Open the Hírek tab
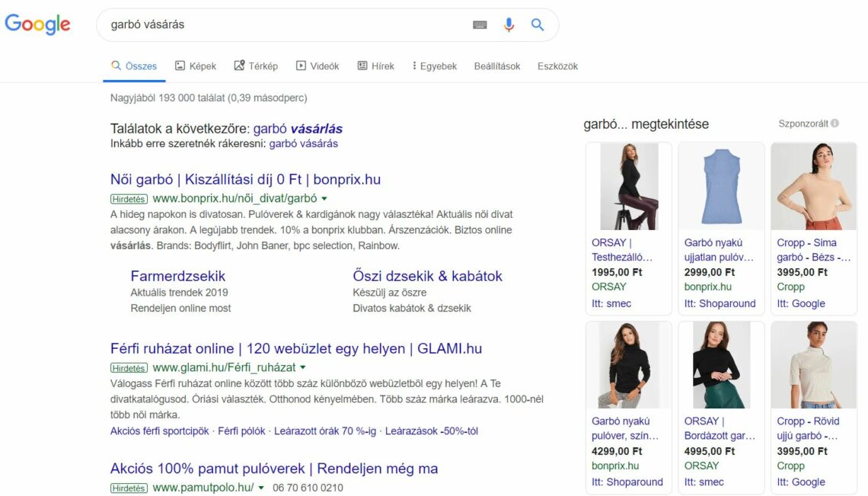 (376, 66)
